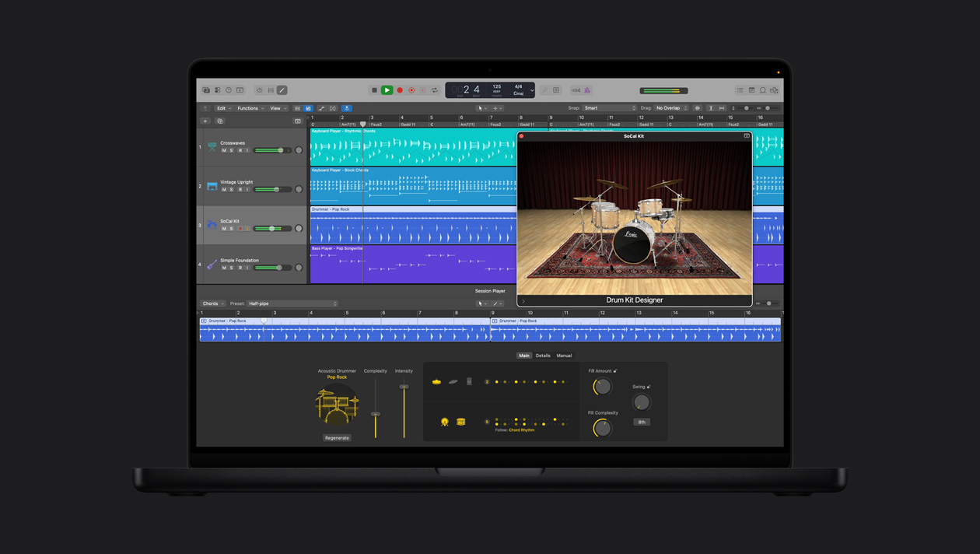980x554 pixels.
Task: Switch to the Details tab in the Drummer editor
Action: pyautogui.click(x=542, y=355)
